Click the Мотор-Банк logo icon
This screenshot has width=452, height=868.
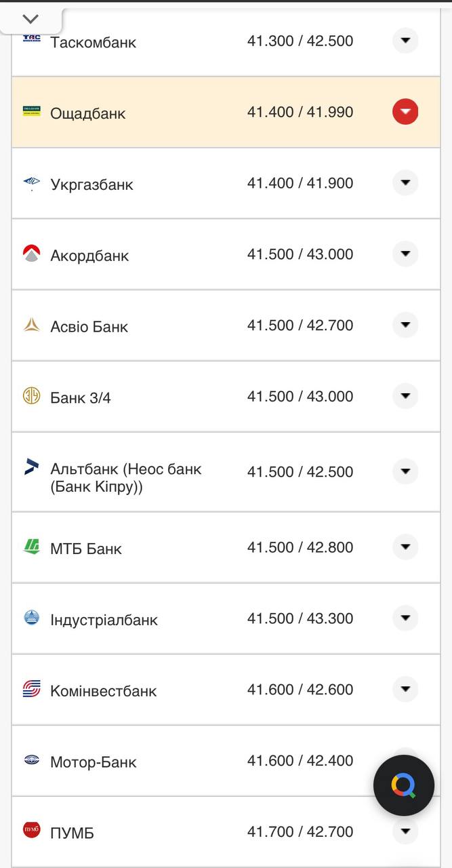(31, 759)
